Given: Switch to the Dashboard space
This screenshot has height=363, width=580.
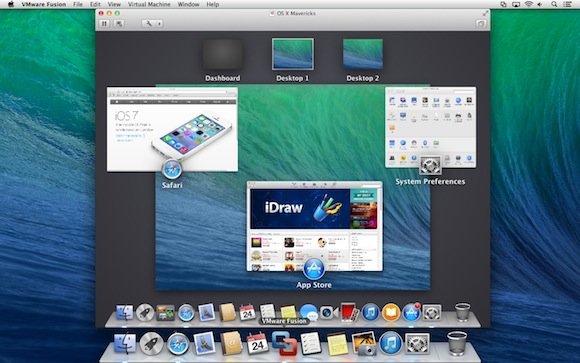Looking at the screenshot, I should pos(222,55).
